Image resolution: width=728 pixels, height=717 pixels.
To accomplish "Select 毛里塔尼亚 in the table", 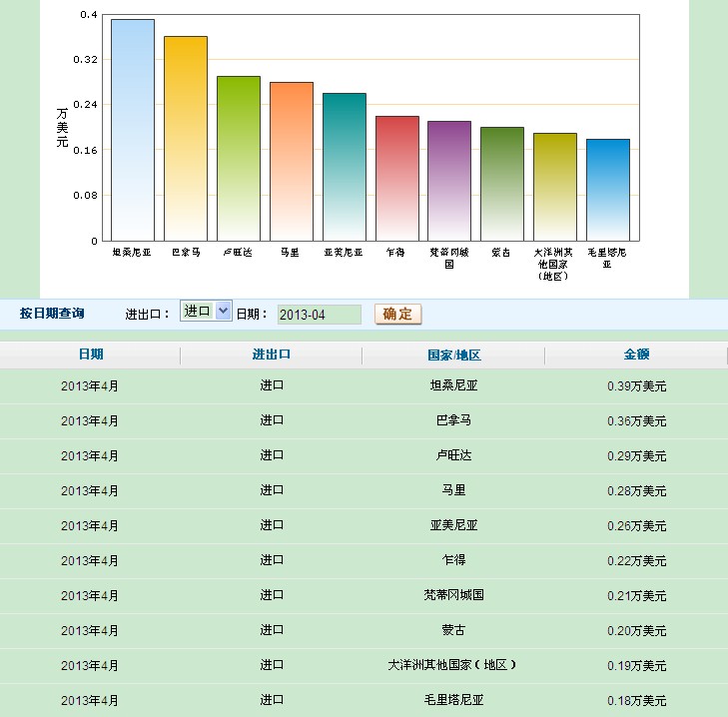I will 453,700.
